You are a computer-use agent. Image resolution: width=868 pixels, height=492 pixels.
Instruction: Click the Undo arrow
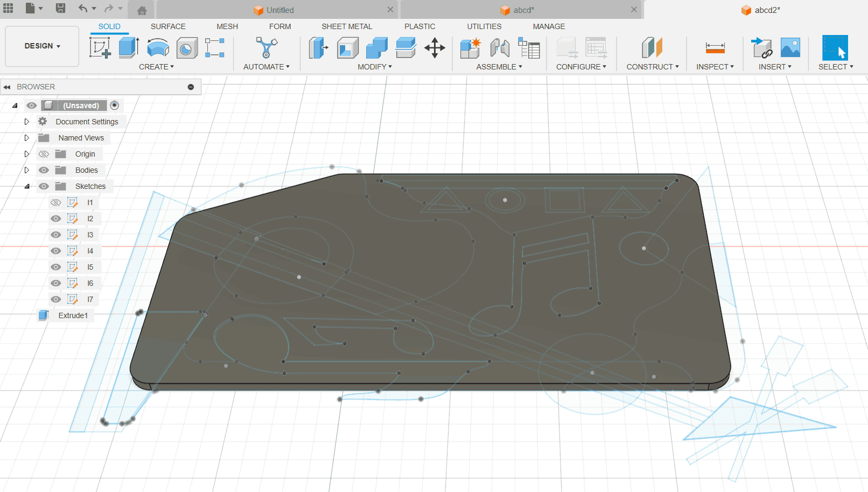(82, 8)
